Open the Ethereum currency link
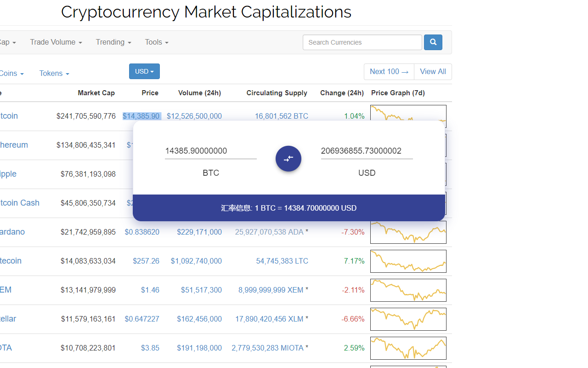The width and height of the screenshot is (588, 368). tap(14, 145)
